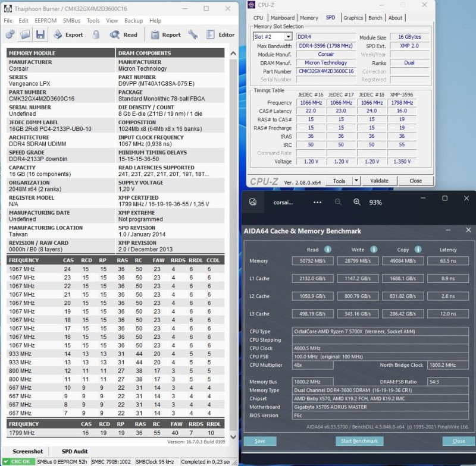Click the Thaiphoon Burner app icon in title bar
The image size is (476, 466).
coord(8,8)
